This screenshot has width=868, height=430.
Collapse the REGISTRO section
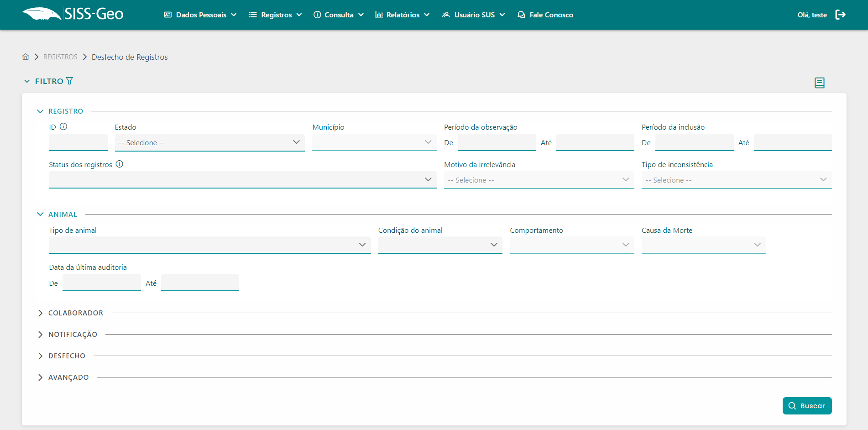tap(40, 111)
